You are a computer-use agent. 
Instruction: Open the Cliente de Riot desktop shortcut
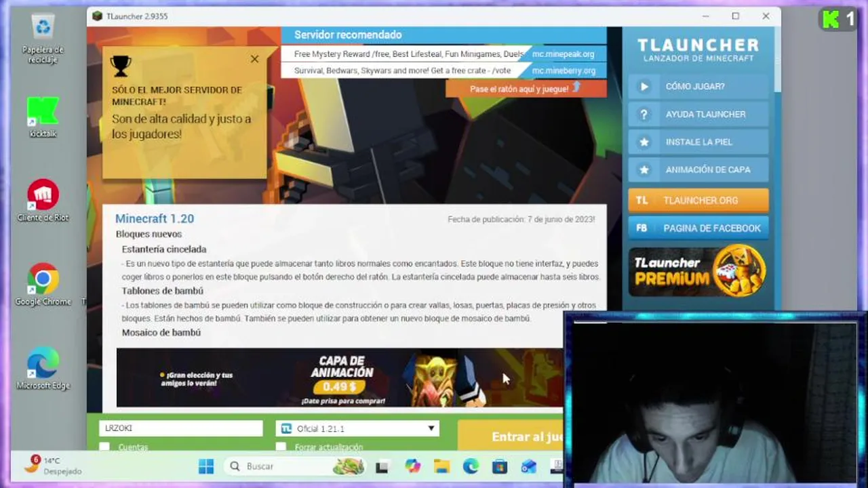pos(43,201)
